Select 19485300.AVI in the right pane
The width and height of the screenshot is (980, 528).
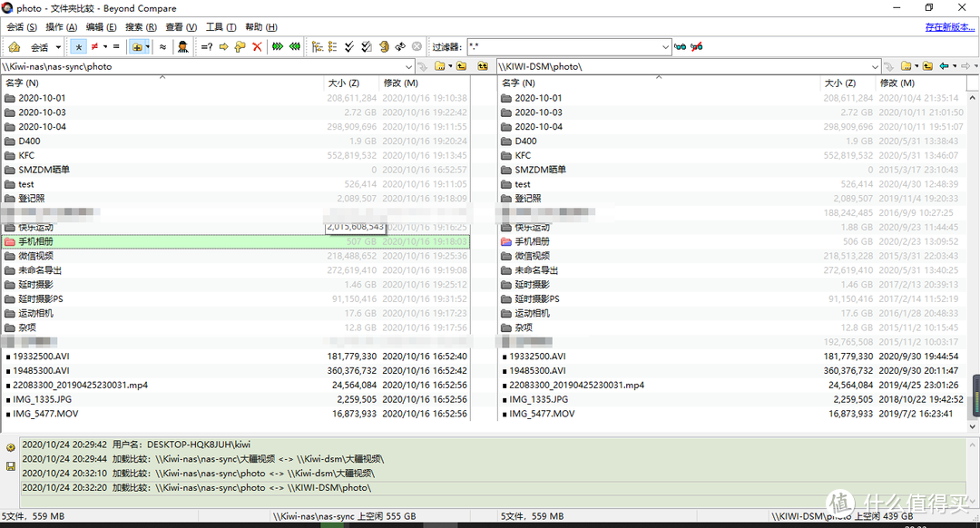pos(537,370)
